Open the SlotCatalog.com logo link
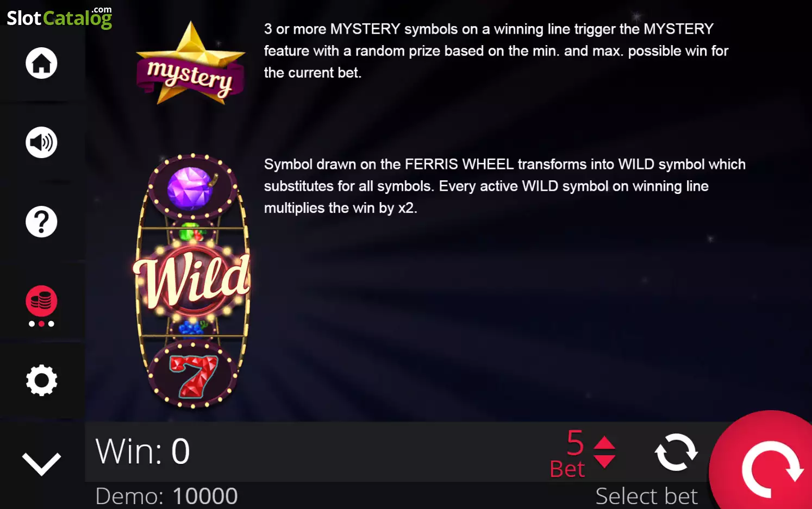 (x=59, y=17)
